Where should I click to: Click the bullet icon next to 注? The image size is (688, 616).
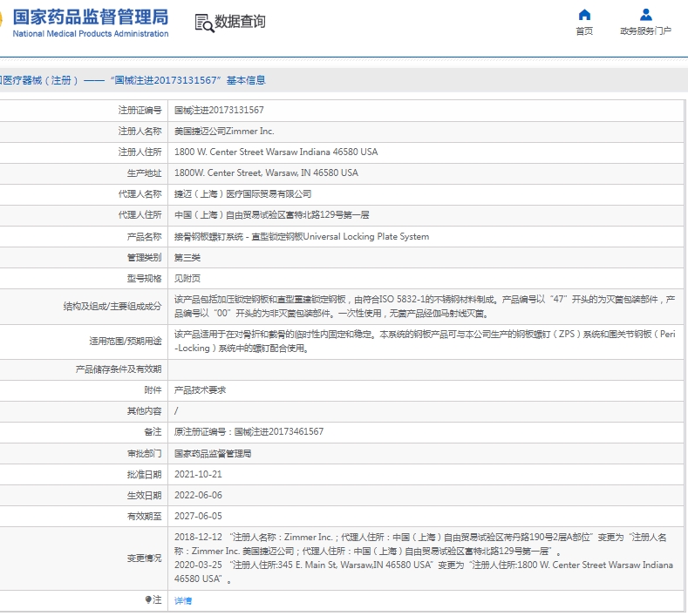coord(148,599)
